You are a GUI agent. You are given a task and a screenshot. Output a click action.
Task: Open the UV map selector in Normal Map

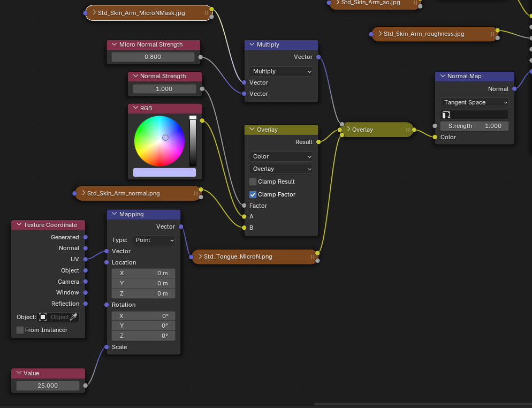click(x=474, y=115)
